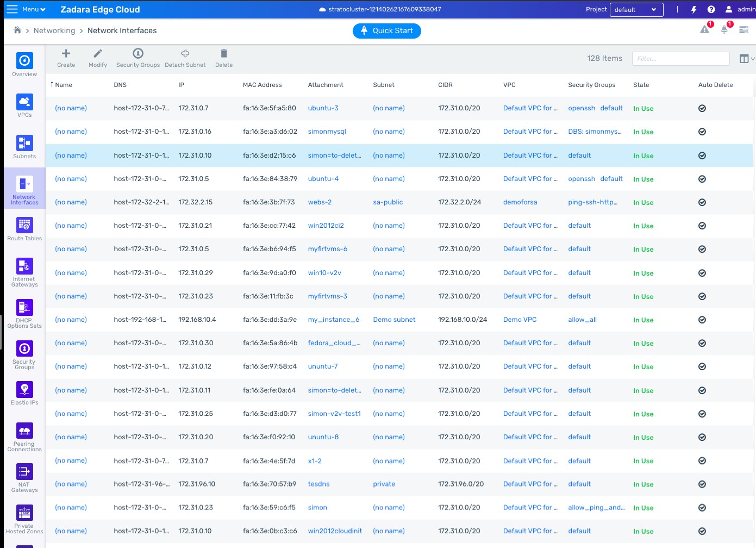Image resolution: width=756 pixels, height=548 pixels.
Task: Open the Project default dropdown
Action: [x=636, y=9]
